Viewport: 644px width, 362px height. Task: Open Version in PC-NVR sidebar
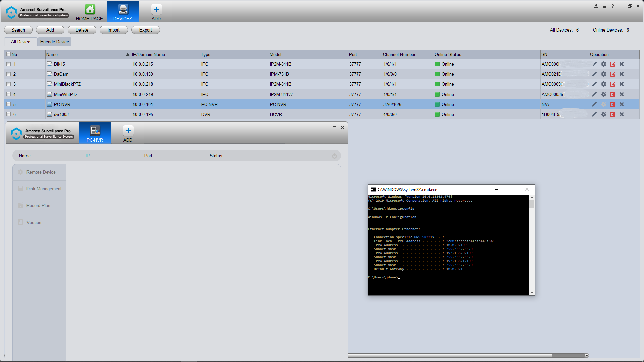point(39,222)
